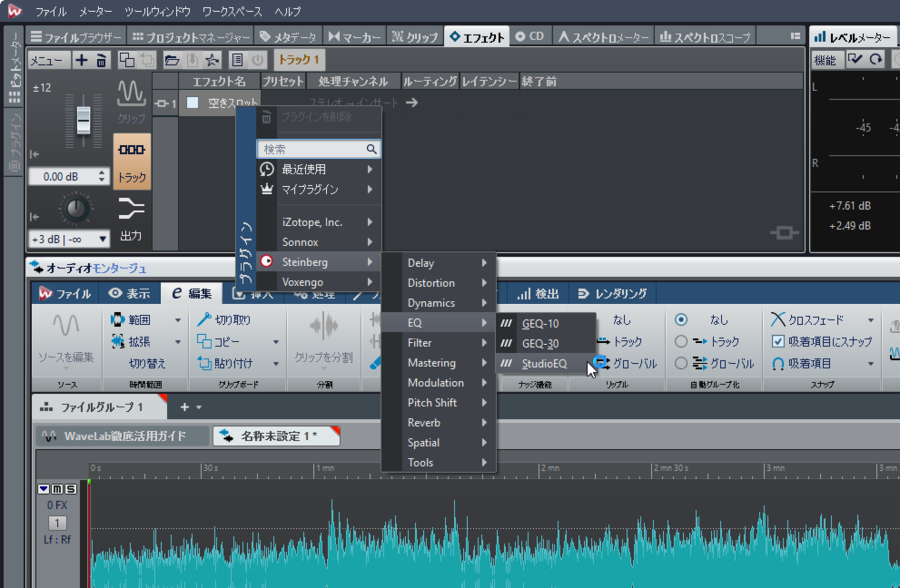Screen dimensions: 900x588
Task: Click the add effect plus icon
Action: click(82, 60)
